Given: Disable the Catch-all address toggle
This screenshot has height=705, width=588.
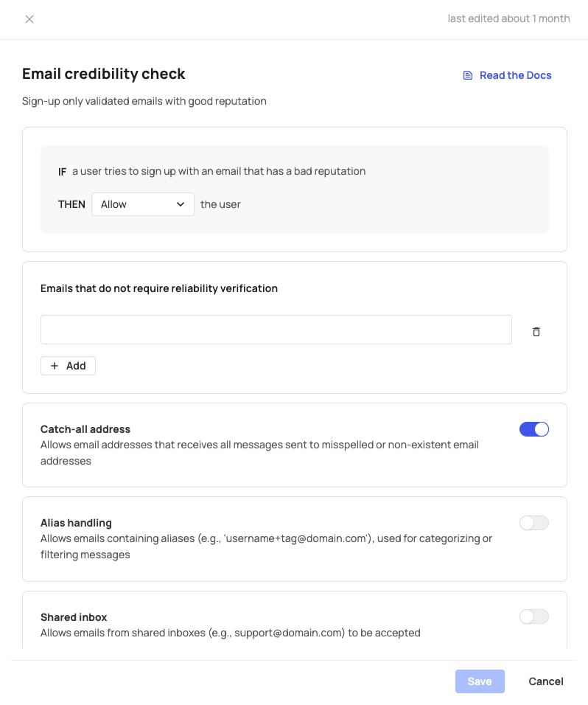Looking at the screenshot, I should pyautogui.click(x=534, y=428).
